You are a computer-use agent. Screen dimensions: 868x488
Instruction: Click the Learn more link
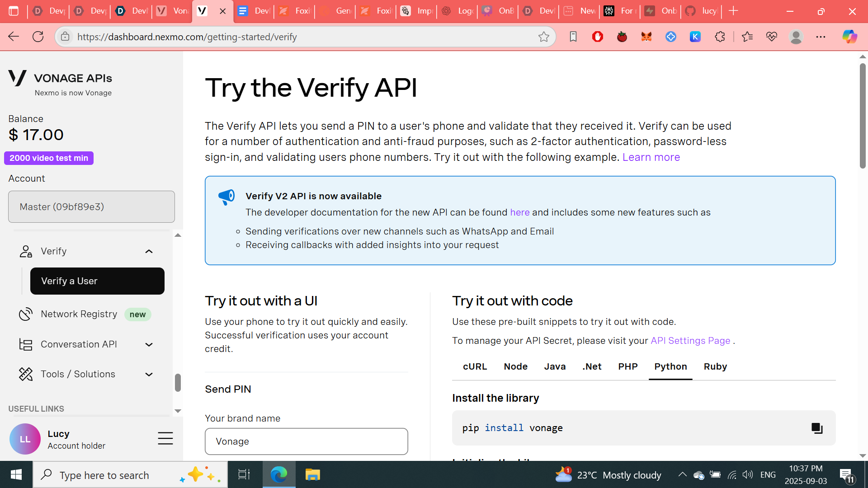(x=651, y=157)
